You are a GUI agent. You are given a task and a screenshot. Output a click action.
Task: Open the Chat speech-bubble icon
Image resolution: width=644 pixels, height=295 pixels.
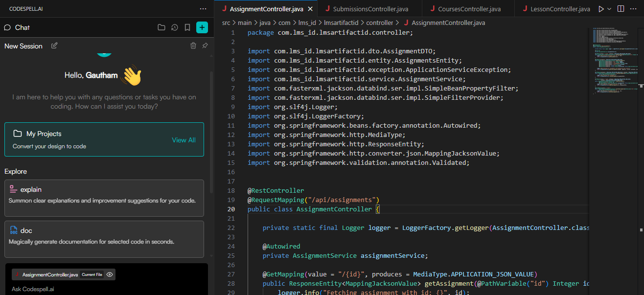click(7, 27)
